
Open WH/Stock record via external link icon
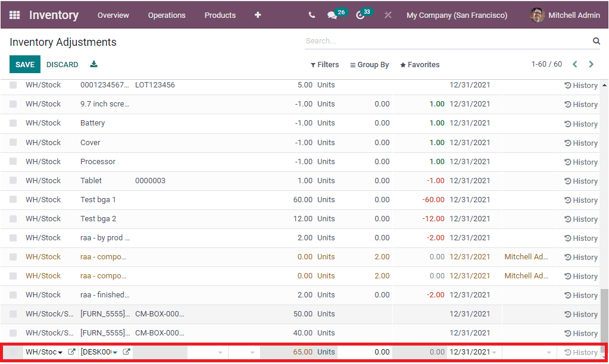[72, 352]
